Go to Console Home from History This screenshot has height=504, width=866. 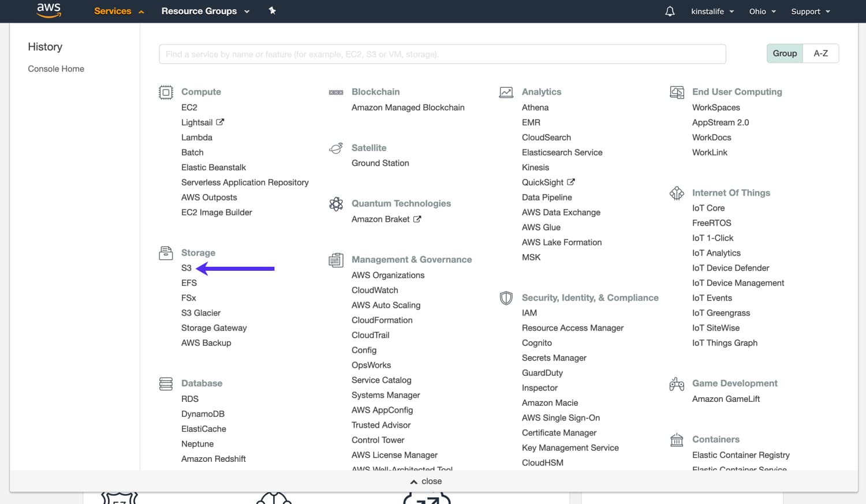tap(55, 69)
